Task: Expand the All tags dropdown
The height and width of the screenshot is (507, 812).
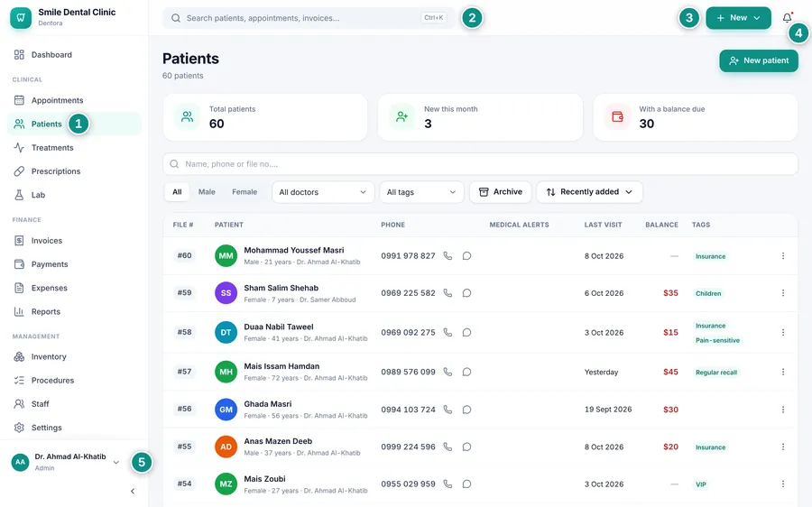Action: pos(421,192)
